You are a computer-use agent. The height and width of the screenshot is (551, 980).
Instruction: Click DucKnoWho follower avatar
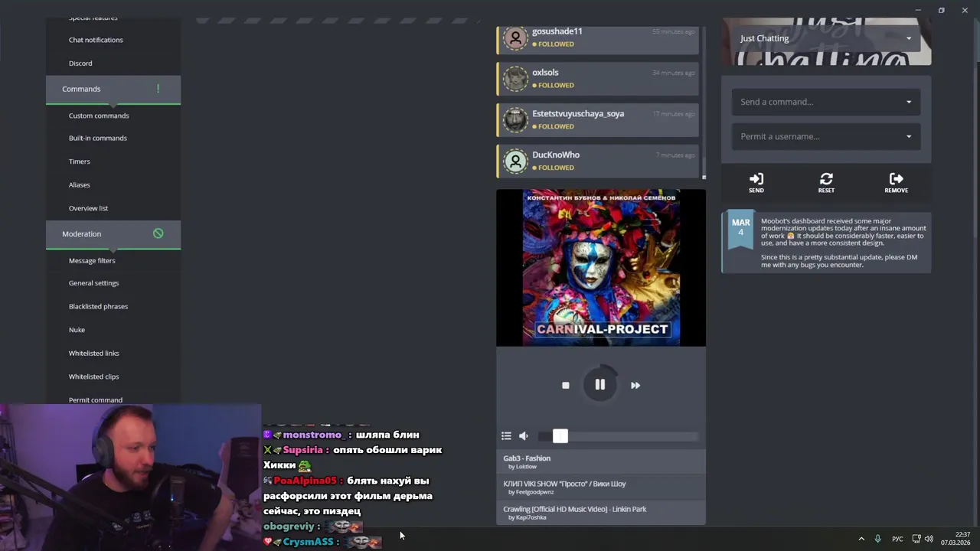(515, 161)
